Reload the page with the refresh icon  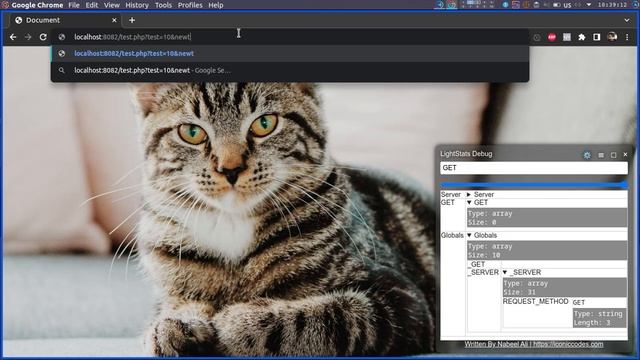point(43,37)
